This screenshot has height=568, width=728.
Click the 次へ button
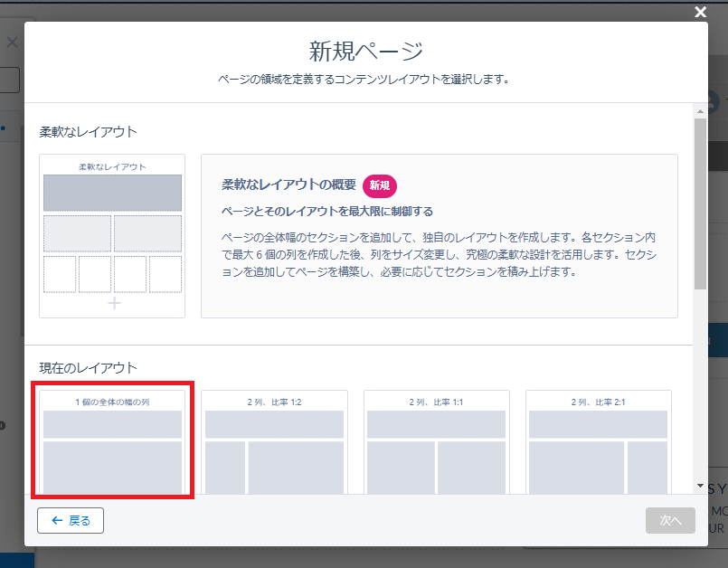click(669, 520)
